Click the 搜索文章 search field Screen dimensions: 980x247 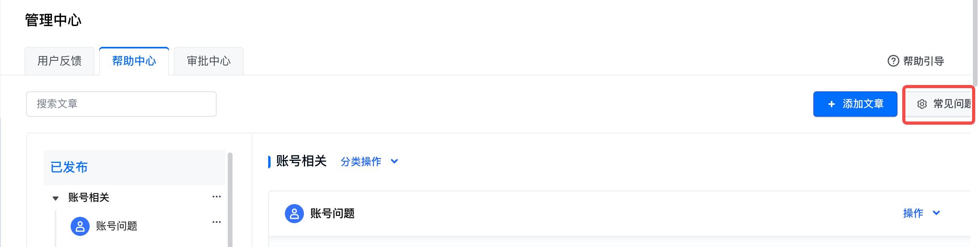pyautogui.click(x=121, y=104)
